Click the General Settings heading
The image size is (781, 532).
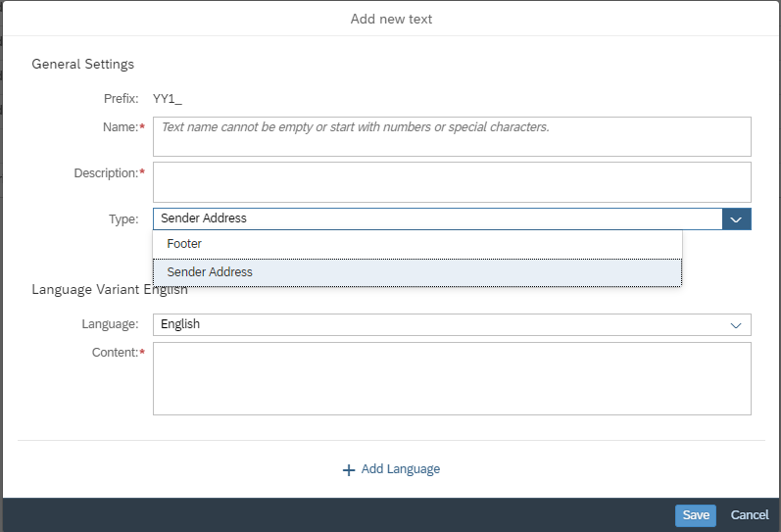(x=82, y=65)
